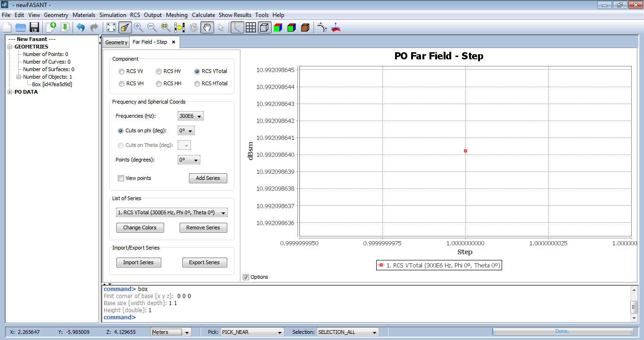The image size is (644, 340).
Task: Click the Zoom In magnifier icon
Action: pyautogui.click(x=138, y=27)
